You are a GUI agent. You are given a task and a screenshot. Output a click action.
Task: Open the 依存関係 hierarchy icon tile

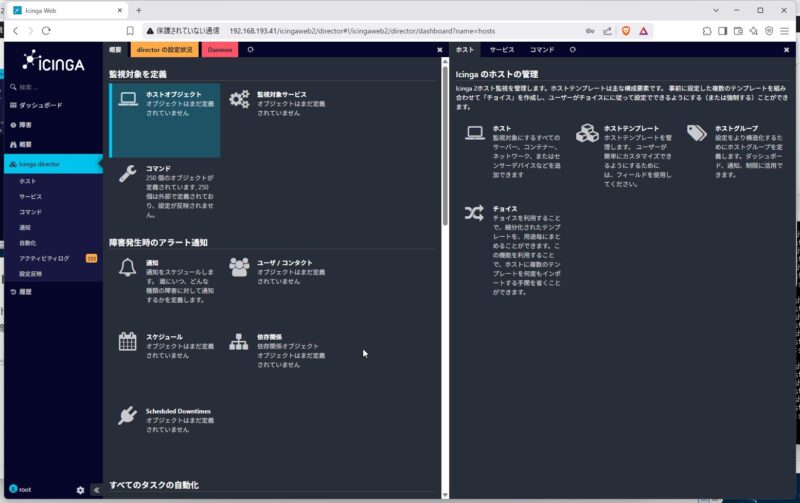[239, 341]
